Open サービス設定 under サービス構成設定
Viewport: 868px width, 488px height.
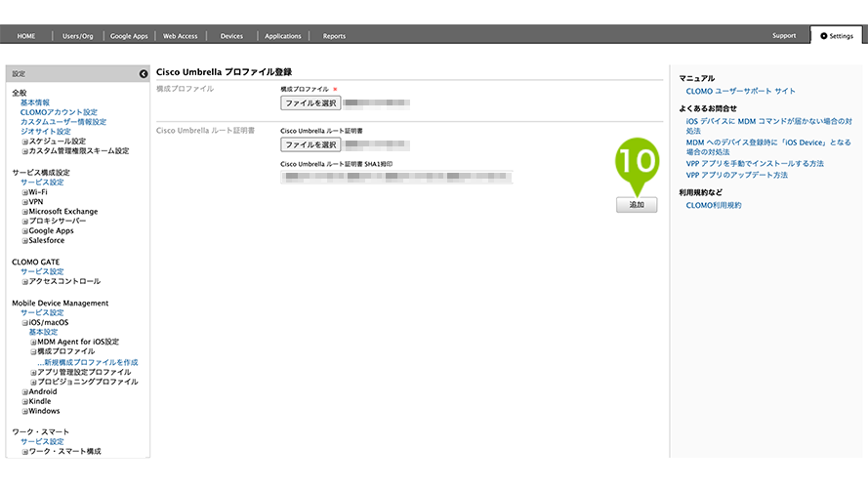click(x=42, y=183)
